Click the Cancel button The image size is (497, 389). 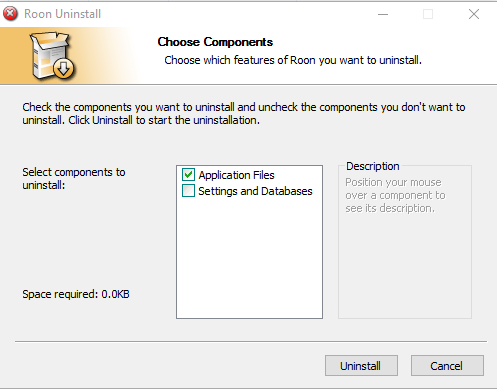[x=447, y=366]
